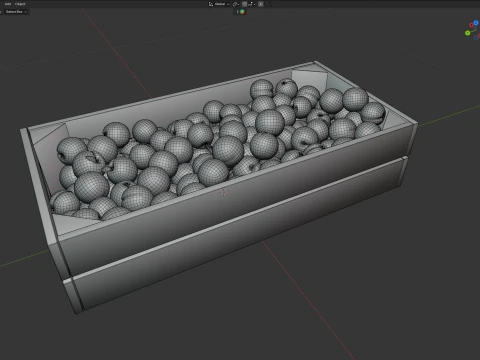
Task: Open the pivot point link dropdown
Action: click(236, 4)
